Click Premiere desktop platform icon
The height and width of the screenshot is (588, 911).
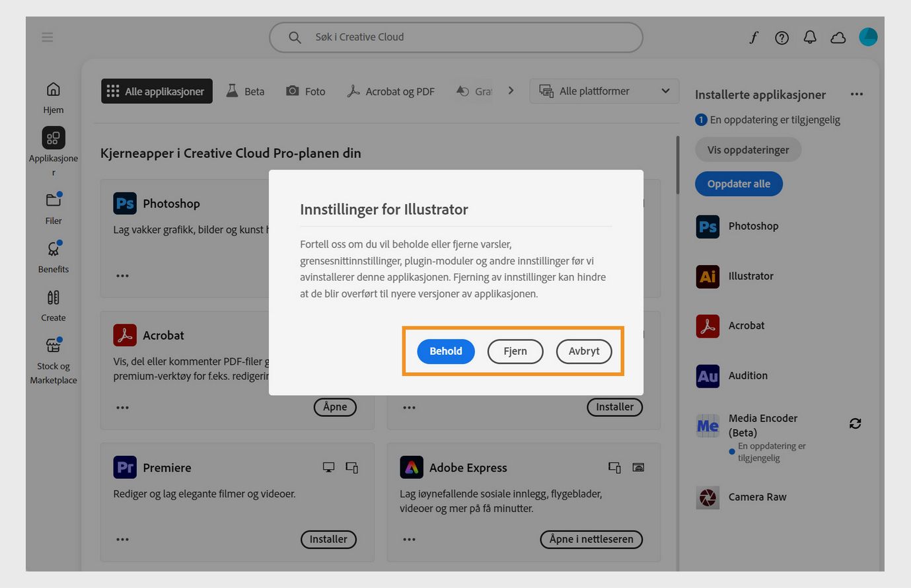[328, 468]
